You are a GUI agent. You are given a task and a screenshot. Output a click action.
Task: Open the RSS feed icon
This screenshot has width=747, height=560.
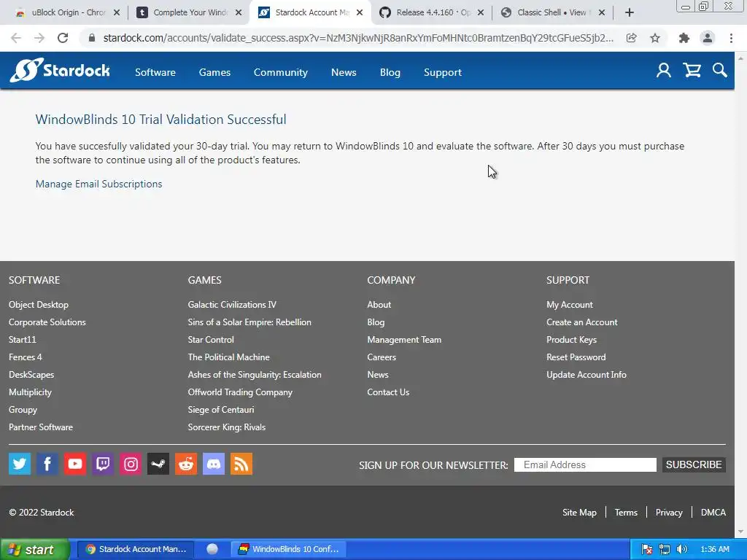click(241, 464)
